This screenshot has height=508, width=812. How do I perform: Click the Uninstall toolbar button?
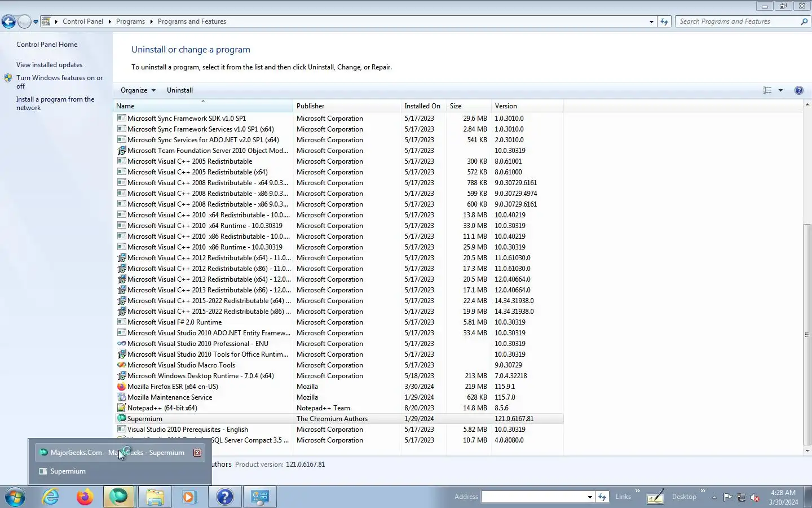(180, 90)
